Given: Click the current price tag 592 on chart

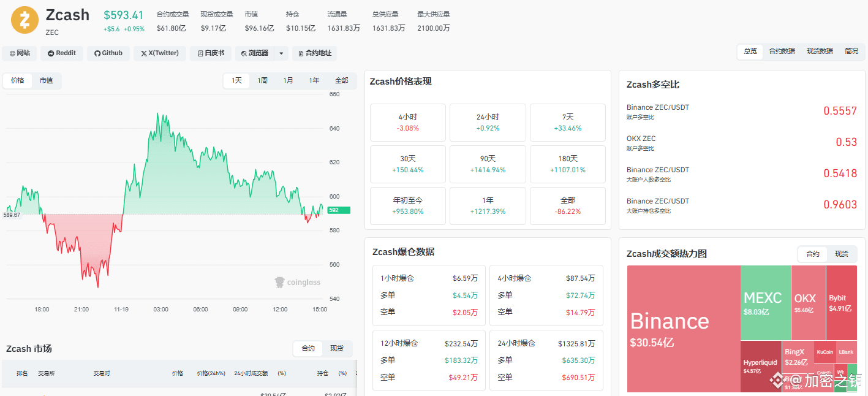Looking at the screenshot, I should (338, 210).
